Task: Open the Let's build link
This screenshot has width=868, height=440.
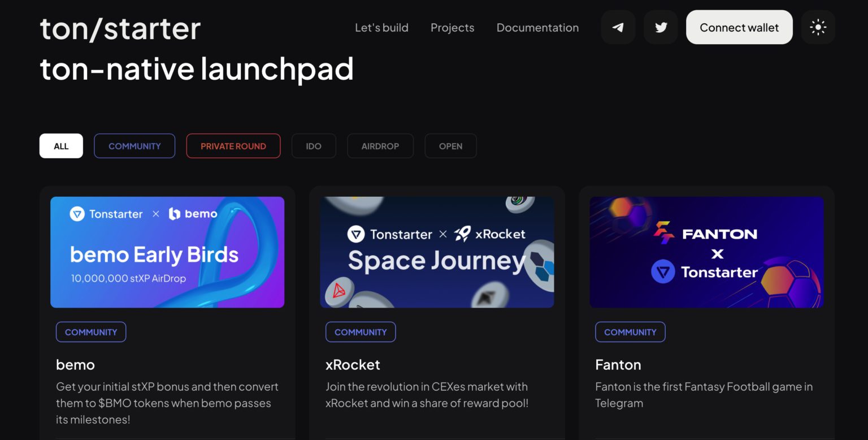Action: (x=381, y=27)
